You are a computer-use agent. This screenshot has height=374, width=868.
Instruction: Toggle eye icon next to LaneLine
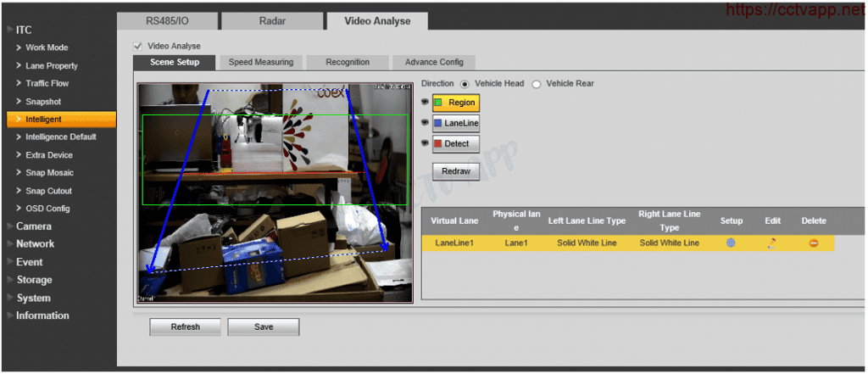(x=426, y=123)
